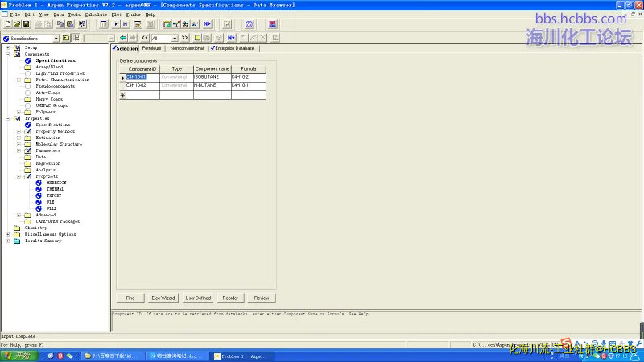This screenshot has height=362, width=644.
Task: Click the next form >> button
Action: (185, 38)
